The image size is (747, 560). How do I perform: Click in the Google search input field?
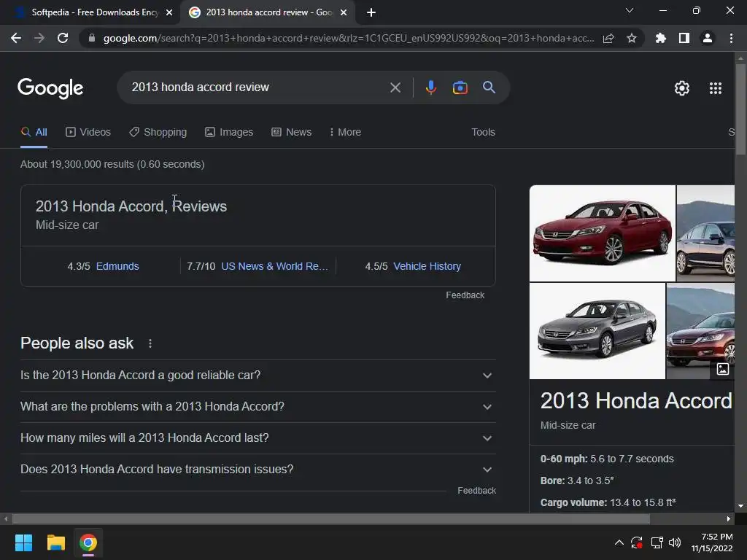[x=258, y=87]
